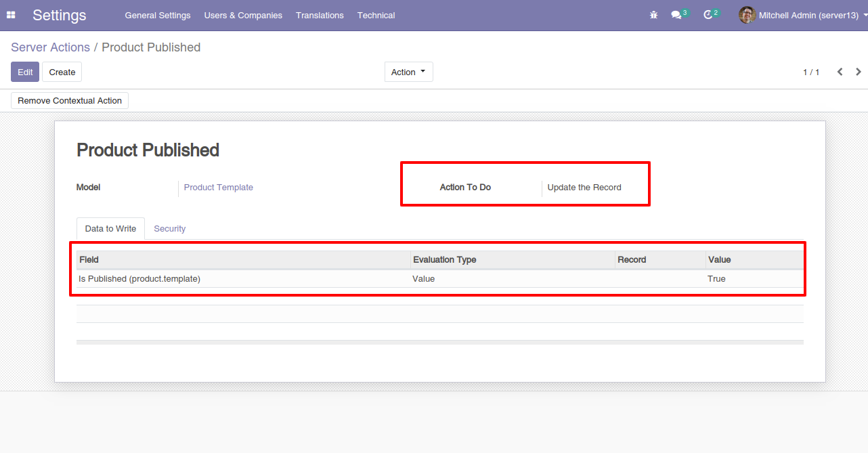Click the Settings app title
This screenshot has height=453, width=868.
60,15
